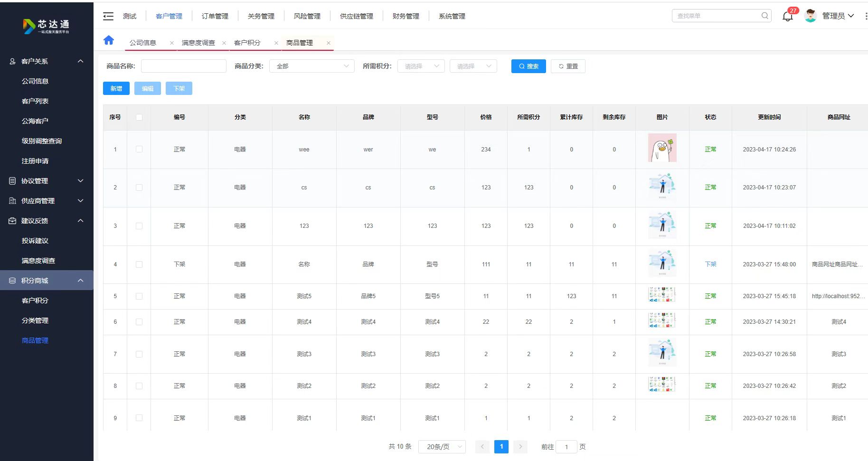Image resolution: width=868 pixels, height=461 pixels.
Task: Open the 订单管理 top menu
Action: [215, 16]
